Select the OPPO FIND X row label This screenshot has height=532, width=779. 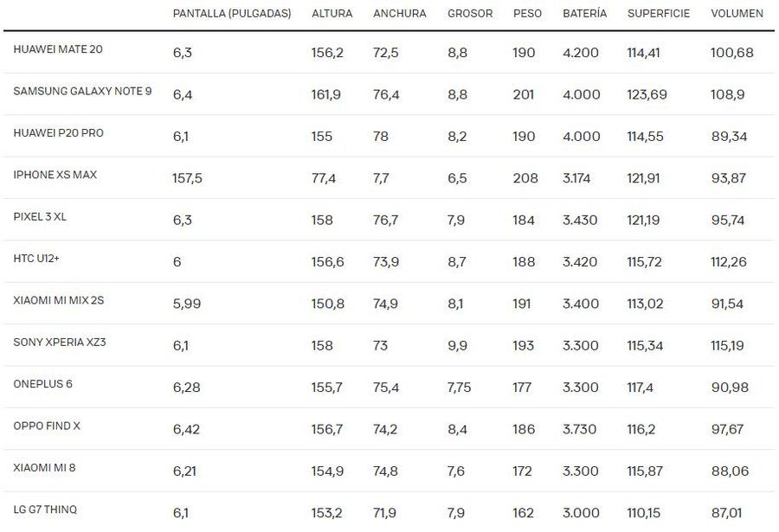(x=47, y=426)
